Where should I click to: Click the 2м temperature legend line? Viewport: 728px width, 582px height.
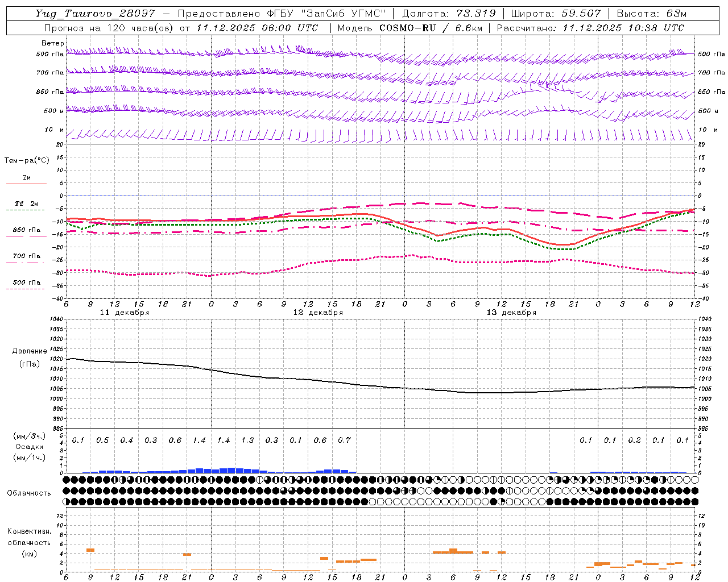pos(26,184)
